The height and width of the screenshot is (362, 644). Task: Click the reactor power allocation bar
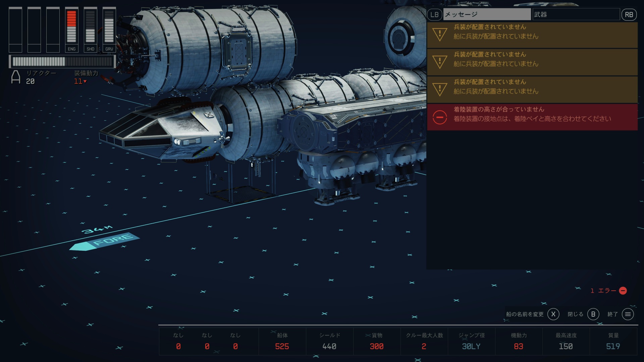[62, 61]
